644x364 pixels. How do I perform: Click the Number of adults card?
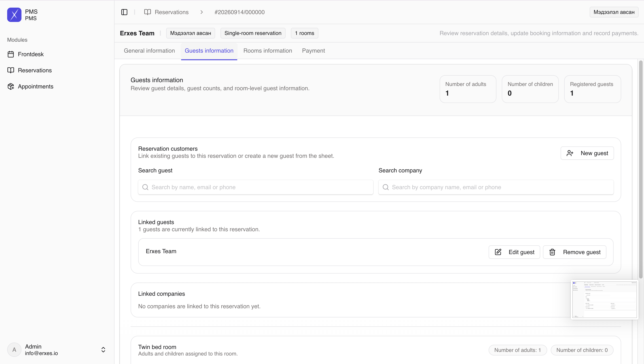click(468, 89)
